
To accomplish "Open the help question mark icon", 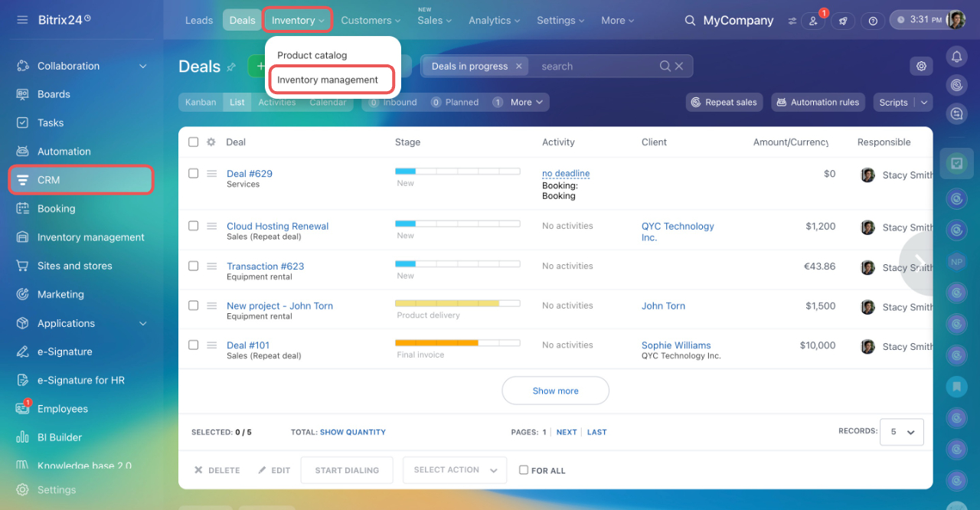I will pos(873,21).
